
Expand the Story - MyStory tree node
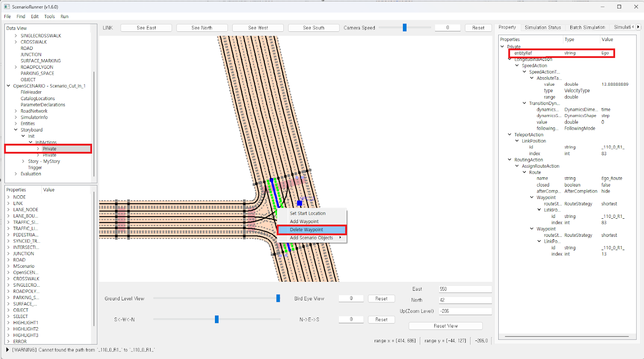pyautogui.click(x=23, y=161)
